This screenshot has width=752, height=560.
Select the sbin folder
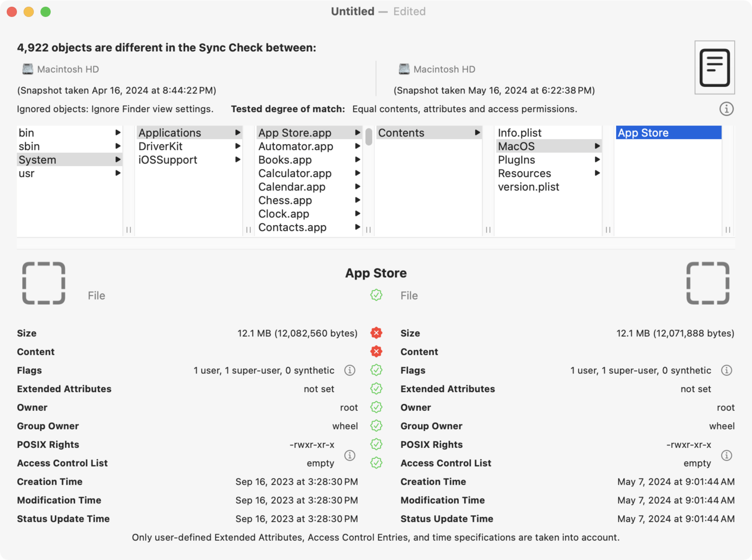tap(70, 146)
